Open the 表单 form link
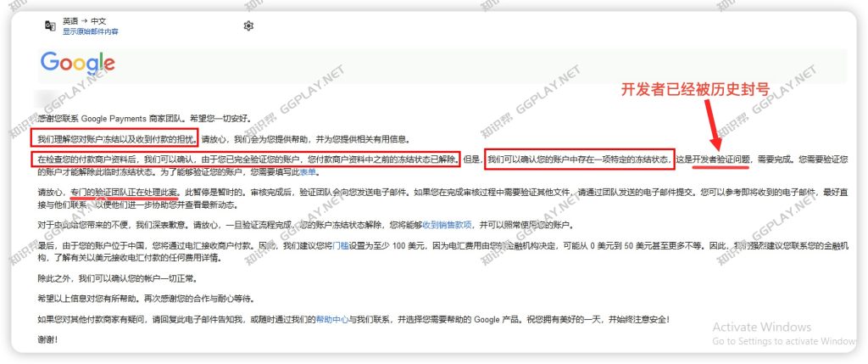 click(x=308, y=171)
